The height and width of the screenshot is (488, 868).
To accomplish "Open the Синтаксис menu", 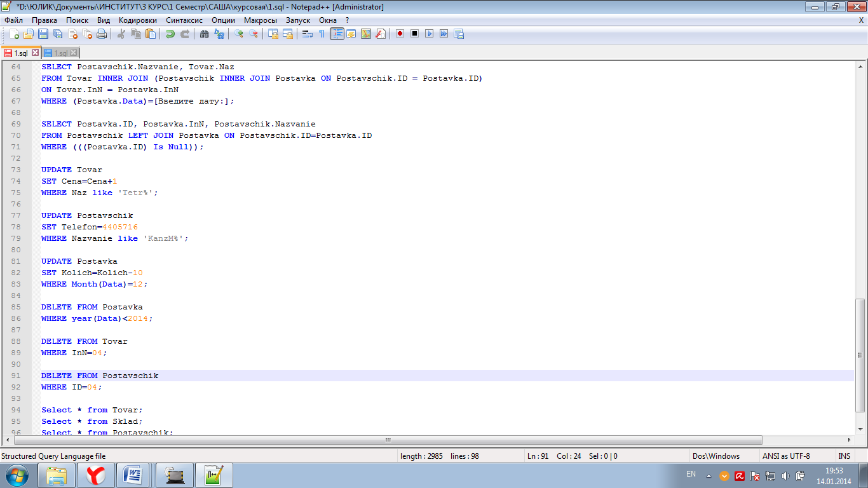I will (x=184, y=20).
